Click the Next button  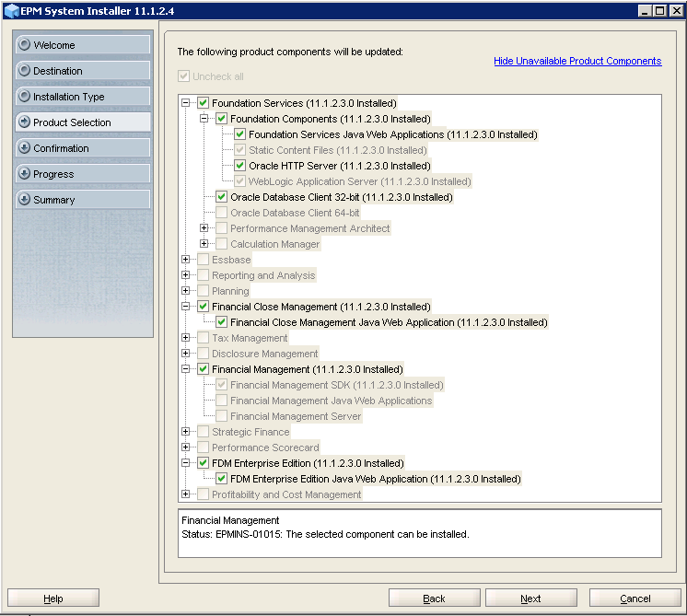531,598
